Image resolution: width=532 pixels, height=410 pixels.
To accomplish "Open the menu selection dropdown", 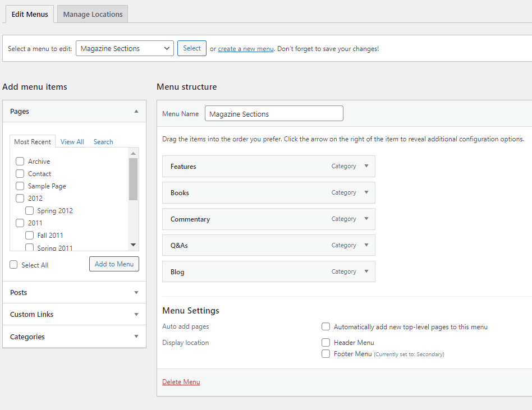I will click(x=125, y=49).
